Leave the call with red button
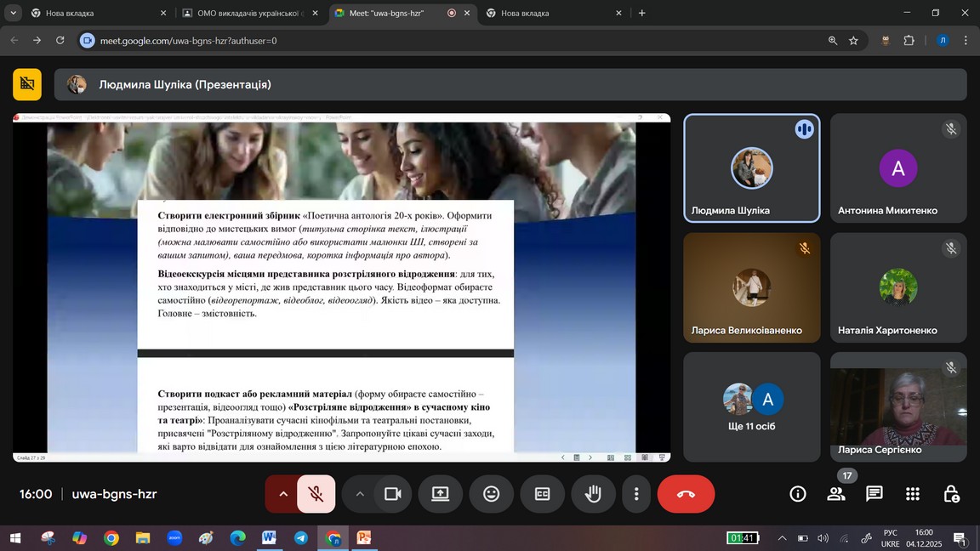Image resolution: width=980 pixels, height=551 pixels. click(686, 494)
